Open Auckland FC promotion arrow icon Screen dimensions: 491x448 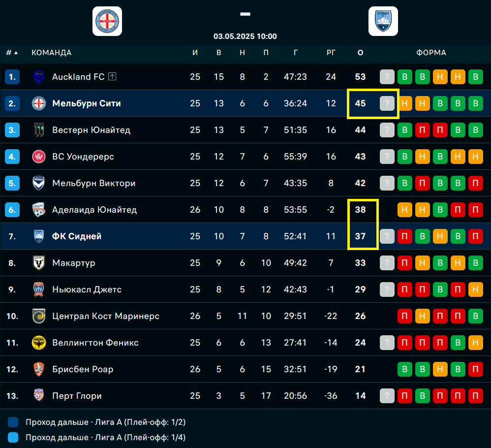[112, 76]
